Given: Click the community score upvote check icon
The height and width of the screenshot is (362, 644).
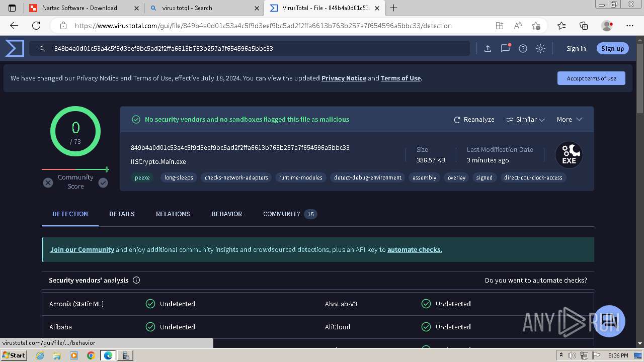Looking at the screenshot, I should (103, 183).
